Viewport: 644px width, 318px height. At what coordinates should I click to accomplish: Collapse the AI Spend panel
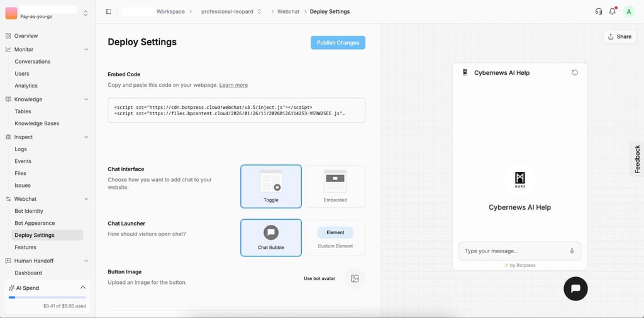82,288
